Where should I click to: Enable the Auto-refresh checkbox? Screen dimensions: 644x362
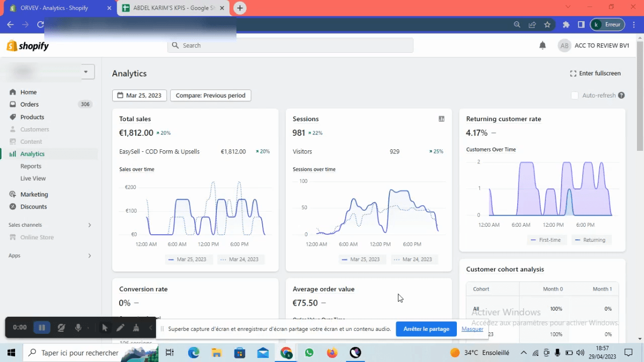[x=575, y=96]
